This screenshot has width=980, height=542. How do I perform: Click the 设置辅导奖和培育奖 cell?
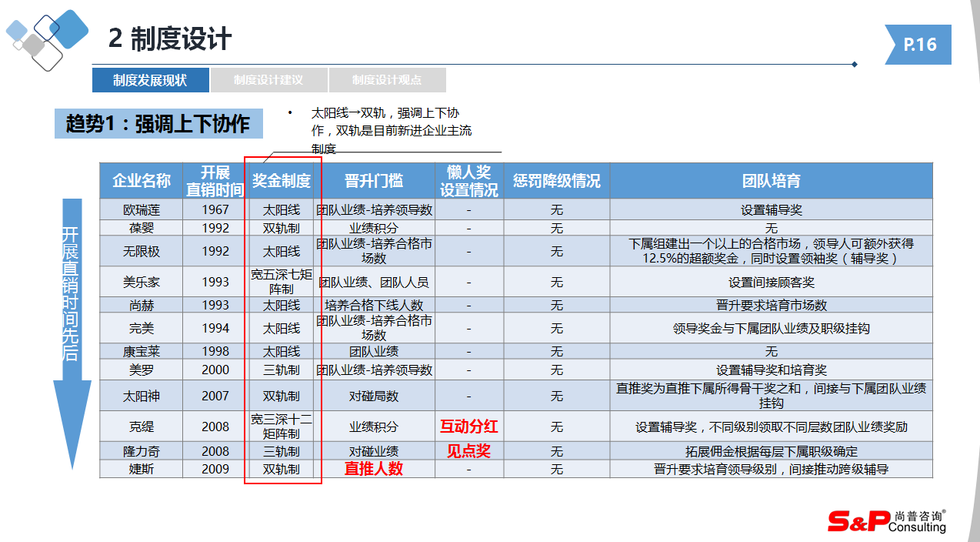point(772,370)
